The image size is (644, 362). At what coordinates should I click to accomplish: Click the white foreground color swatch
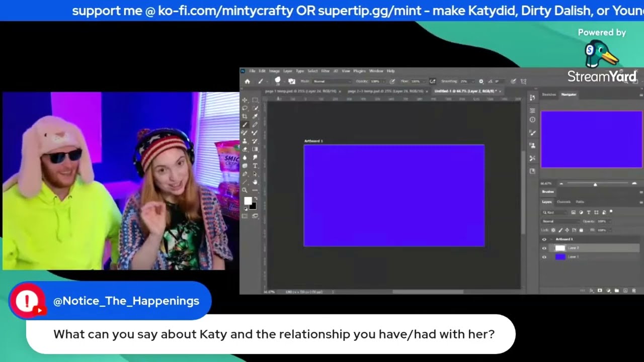[248, 201]
